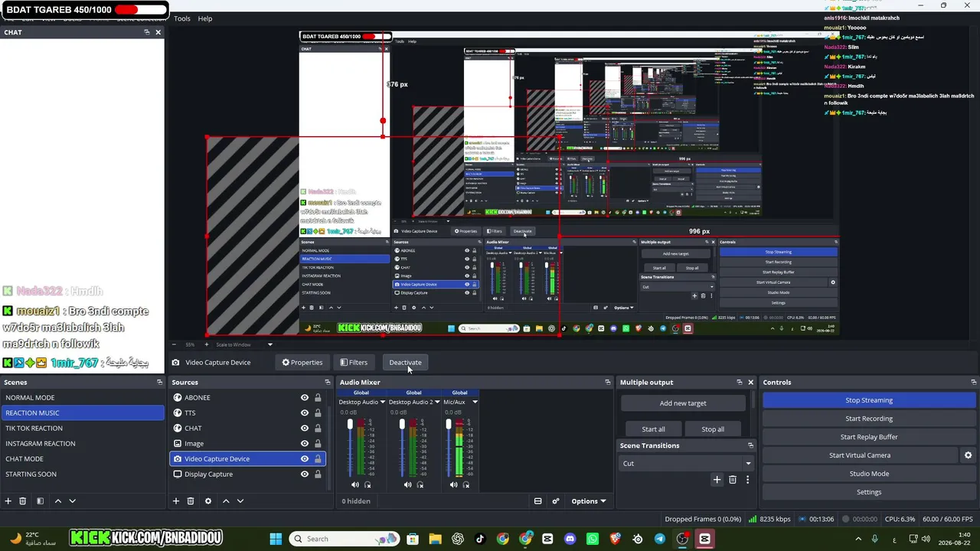Toggle lock on Image source
Screen dimensions: 980x551
point(318,444)
